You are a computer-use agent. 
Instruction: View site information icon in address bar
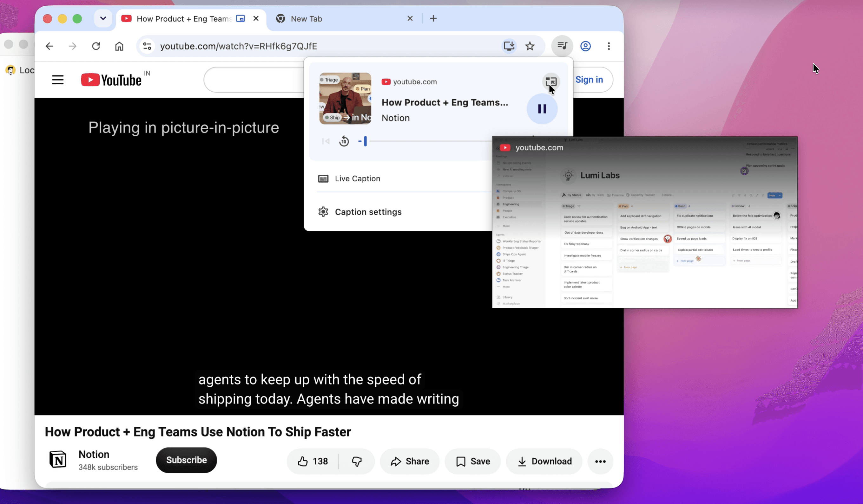pyautogui.click(x=147, y=46)
